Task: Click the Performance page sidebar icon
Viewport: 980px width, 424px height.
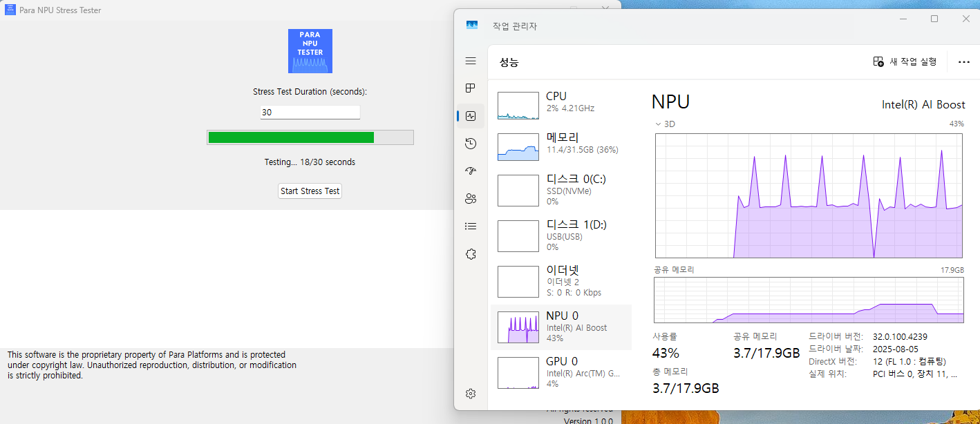Action: tap(471, 116)
